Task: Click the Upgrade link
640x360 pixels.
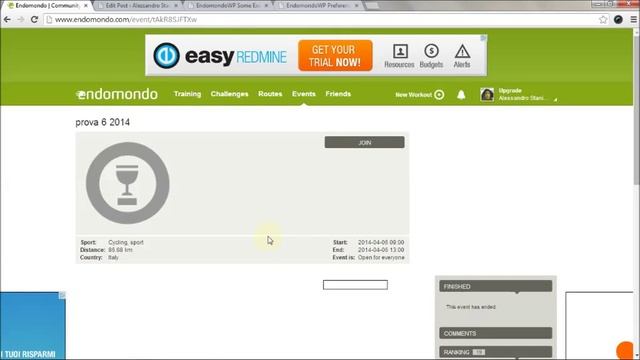Action: point(510,91)
